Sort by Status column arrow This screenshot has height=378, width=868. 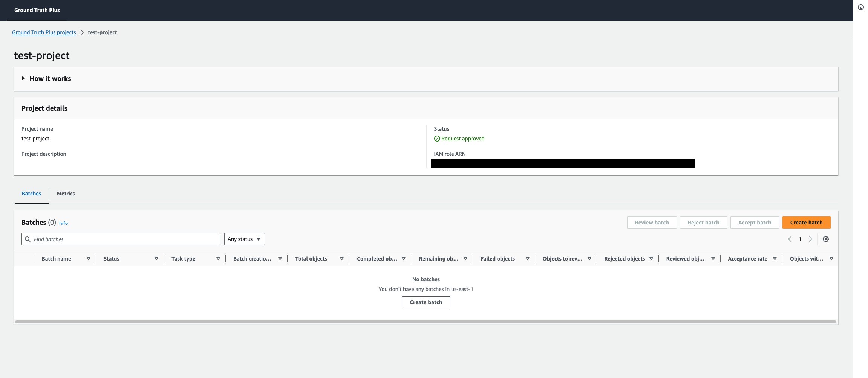[x=156, y=259]
